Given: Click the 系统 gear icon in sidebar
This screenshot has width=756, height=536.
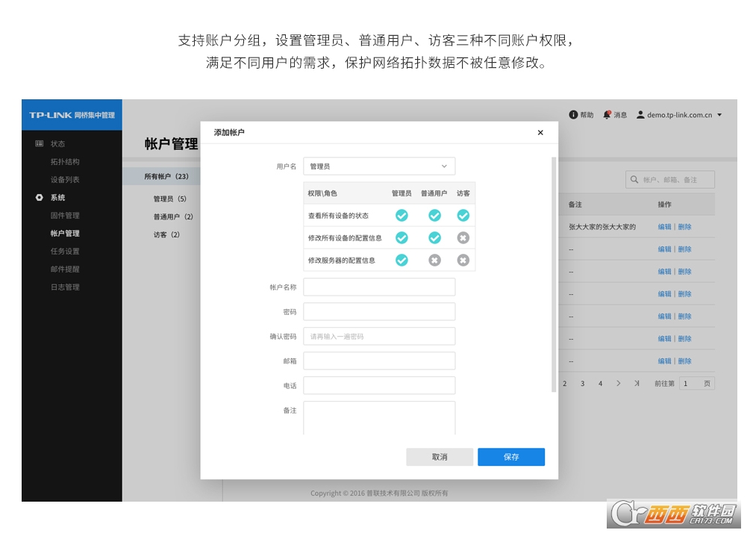Looking at the screenshot, I should point(39,197).
